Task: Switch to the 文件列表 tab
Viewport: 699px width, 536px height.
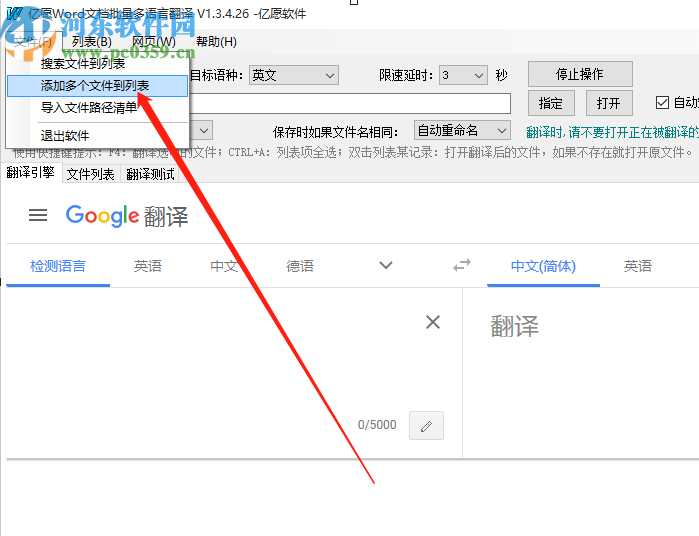Action: point(90,174)
